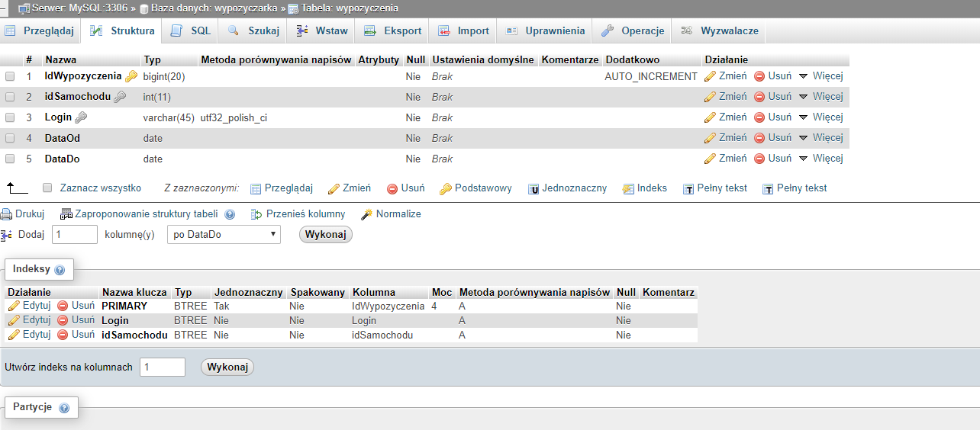Open the Operacje tab
Viewport: 980px width, 430px height.
(633, 31)
